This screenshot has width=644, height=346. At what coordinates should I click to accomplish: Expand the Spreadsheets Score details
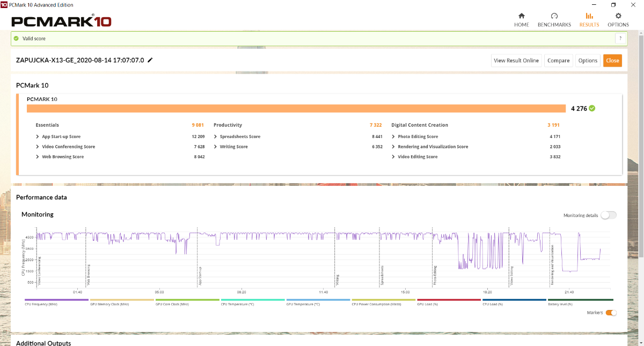pyautogui.click(x=215, y=136)
